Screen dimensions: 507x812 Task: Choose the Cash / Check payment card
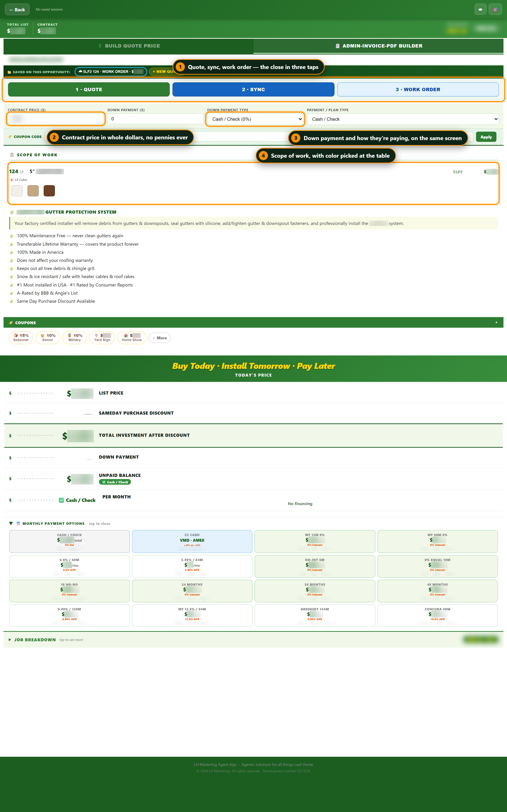tap(69, 541)
